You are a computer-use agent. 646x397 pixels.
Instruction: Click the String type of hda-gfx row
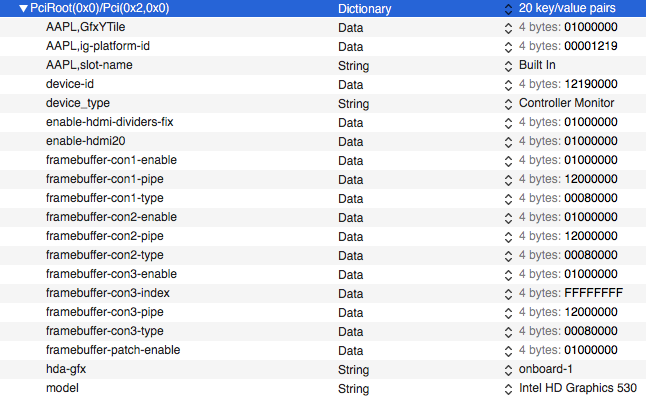pos(353,370)
